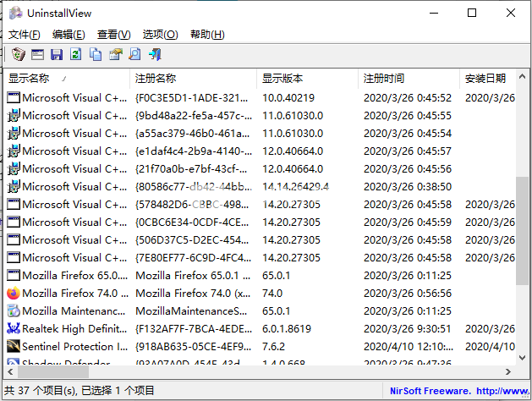
Task: Select the version cell 74.0
Action: [272, 293]
